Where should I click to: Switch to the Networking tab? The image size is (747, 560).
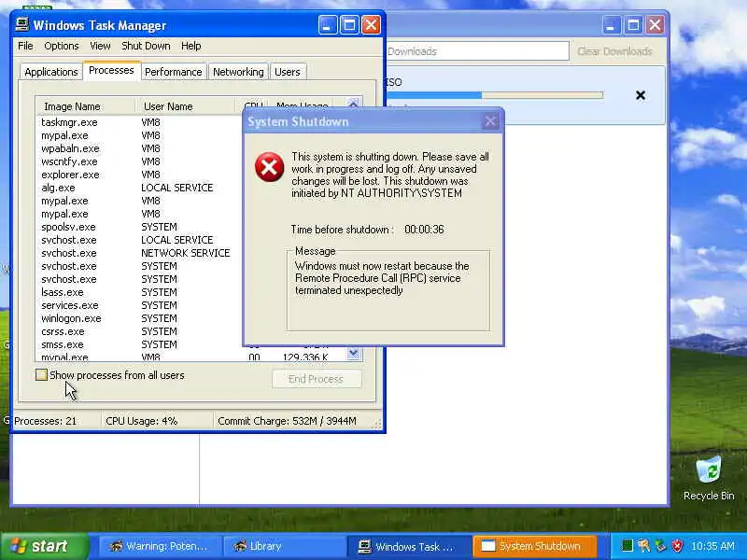point(238,72)
